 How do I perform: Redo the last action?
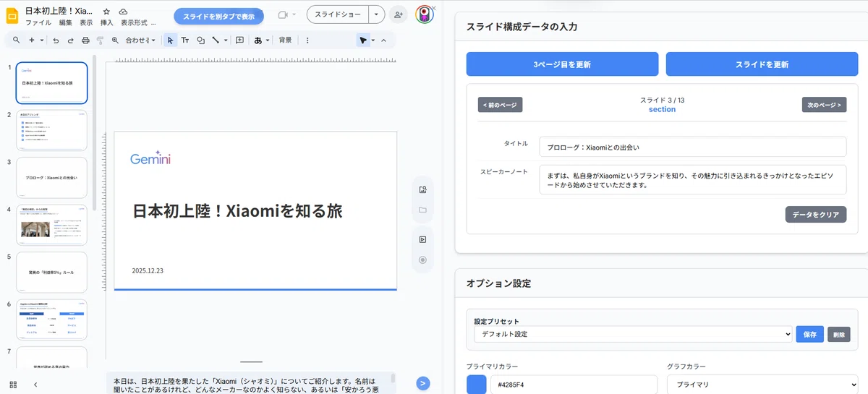point(70,40)
